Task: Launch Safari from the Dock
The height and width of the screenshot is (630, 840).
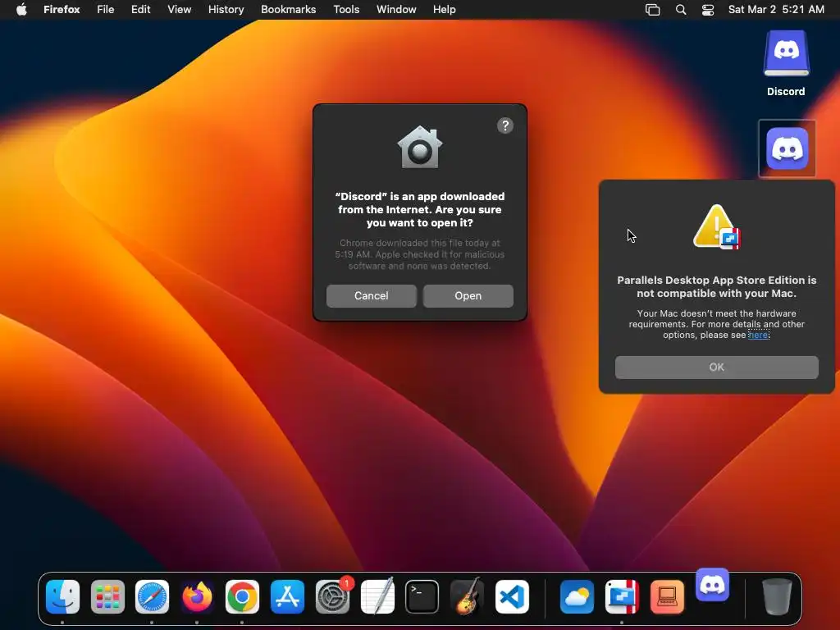Action: click(x=152, y=596)
